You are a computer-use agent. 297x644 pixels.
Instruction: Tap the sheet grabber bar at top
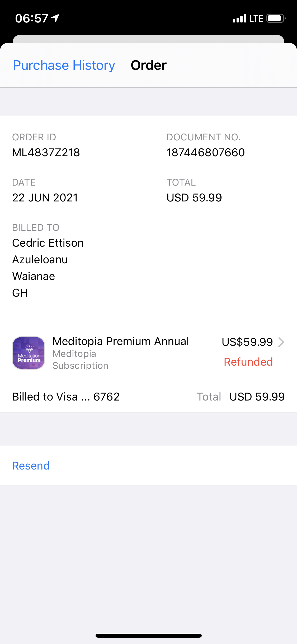148,39
